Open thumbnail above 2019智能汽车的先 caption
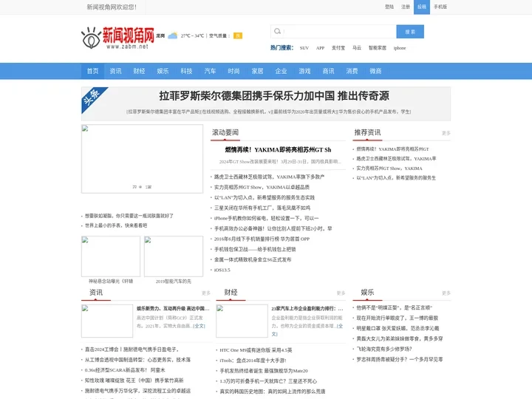The width and height of the screenshot is (532, 399). click(174, 256)
